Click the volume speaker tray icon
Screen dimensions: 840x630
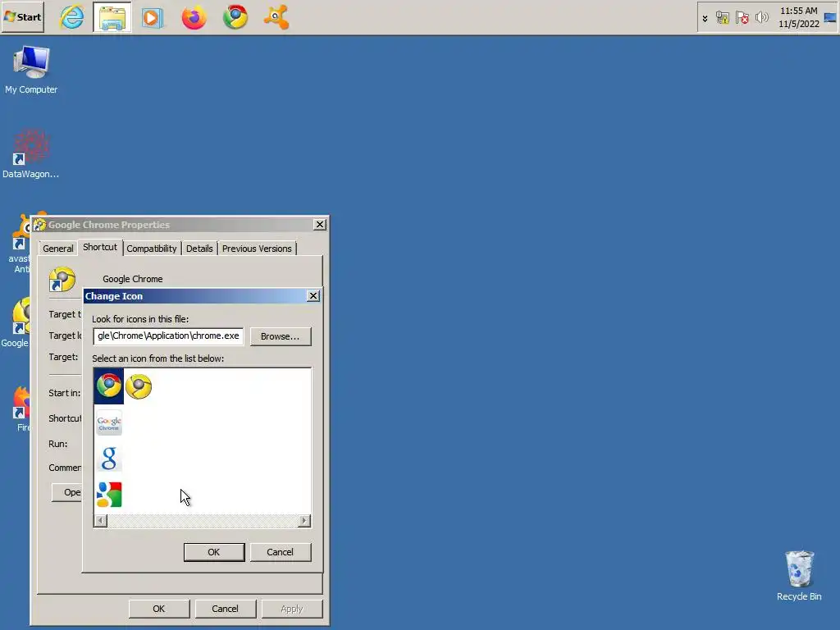(x=761, y=18)
